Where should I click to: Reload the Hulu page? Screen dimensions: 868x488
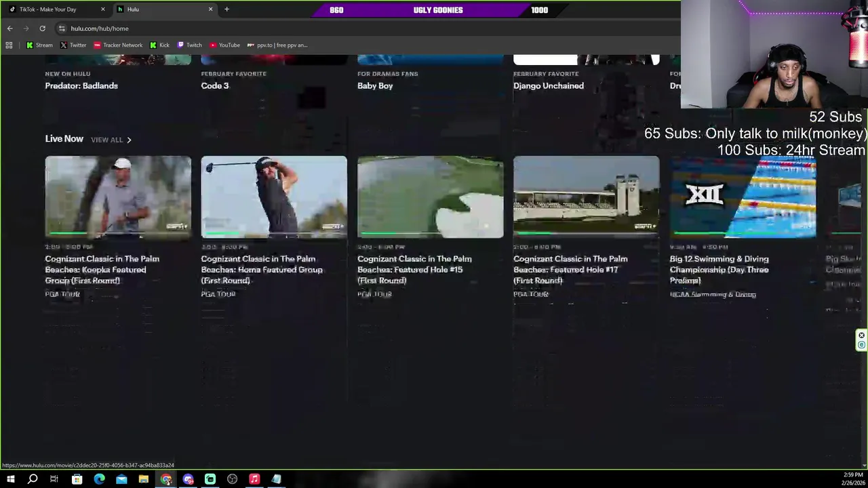pos(42,28)
